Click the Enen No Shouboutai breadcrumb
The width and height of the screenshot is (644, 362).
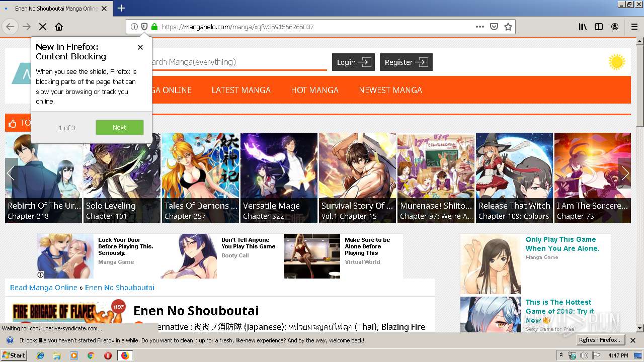120,288
